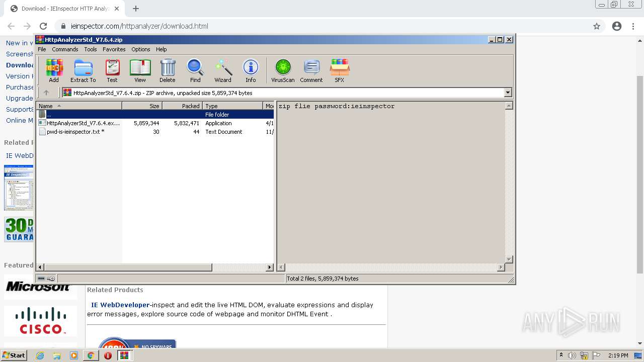
Task: Select pwd-is-ieinspector.txt file row
Action: [x=155, y=132]
